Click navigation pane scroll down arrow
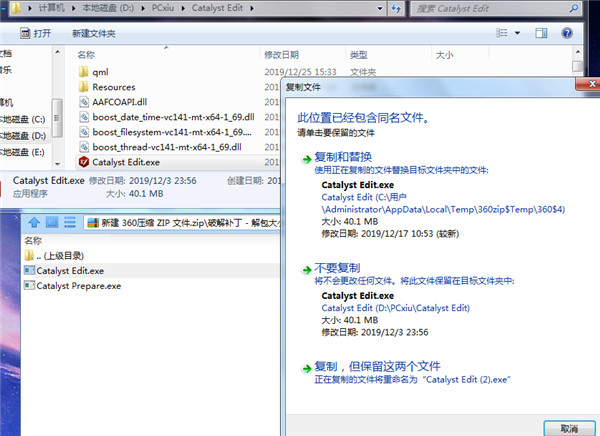Image resolution: width=600 pixels, height=436 pixels. coord(57,164)
